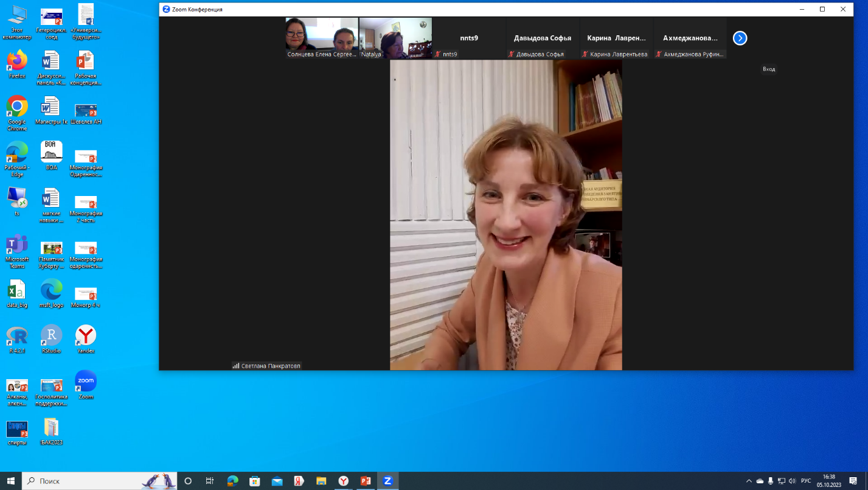This screenshot has height=490, width=868.
Task: Select the Ахмеджанова participant tile
Action: click(690, 38)
